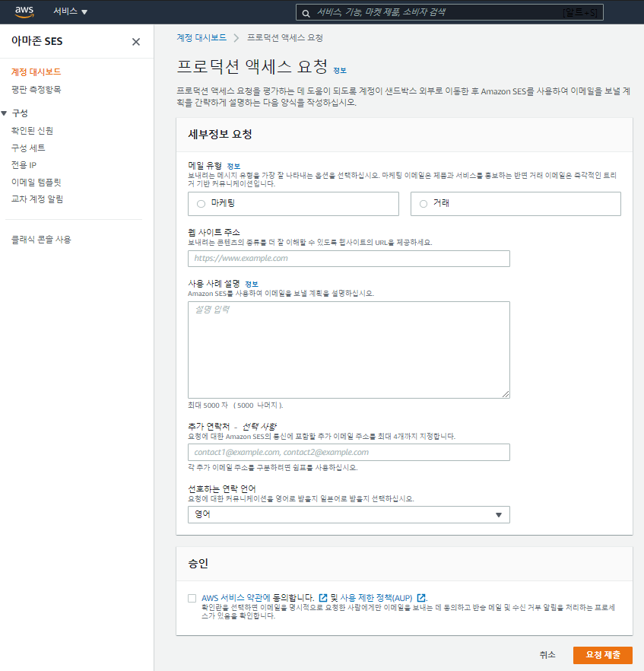Click the 아마존 SES sidebar title
The height and width of the screenshot is (671, 644).
(36, 41)
